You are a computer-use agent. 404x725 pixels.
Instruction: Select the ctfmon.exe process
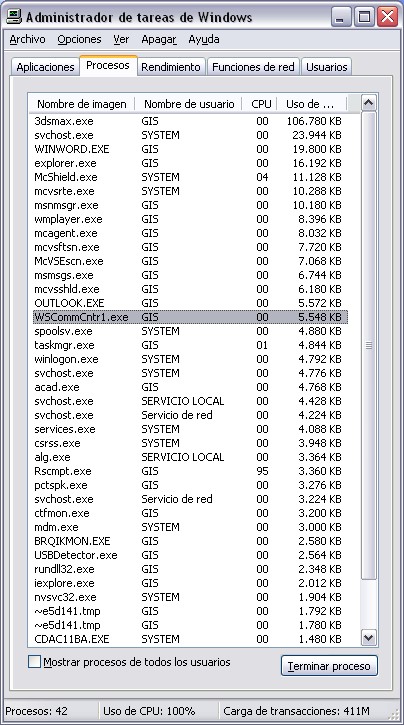[190, 513]
